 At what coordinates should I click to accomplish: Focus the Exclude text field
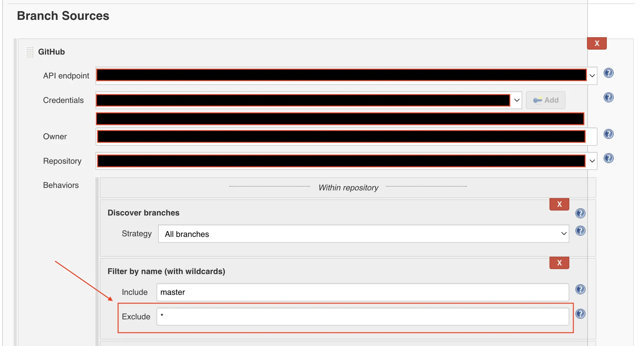pos(363,317)
